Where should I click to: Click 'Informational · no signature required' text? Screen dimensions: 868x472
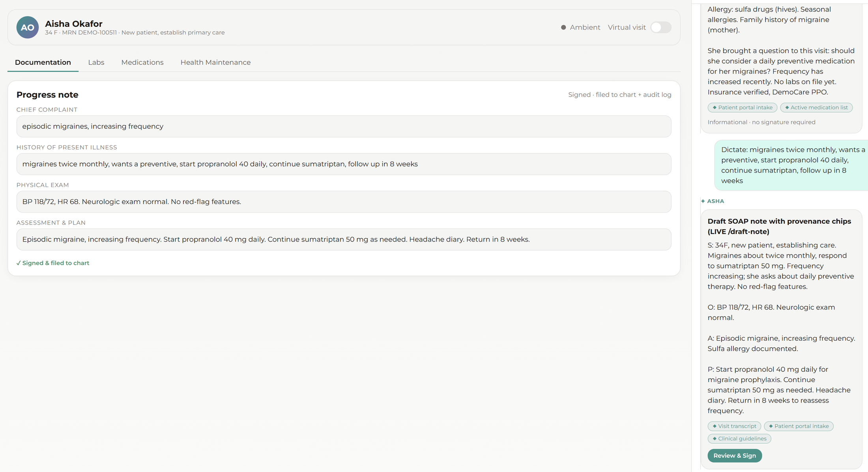tap(761, 122)
